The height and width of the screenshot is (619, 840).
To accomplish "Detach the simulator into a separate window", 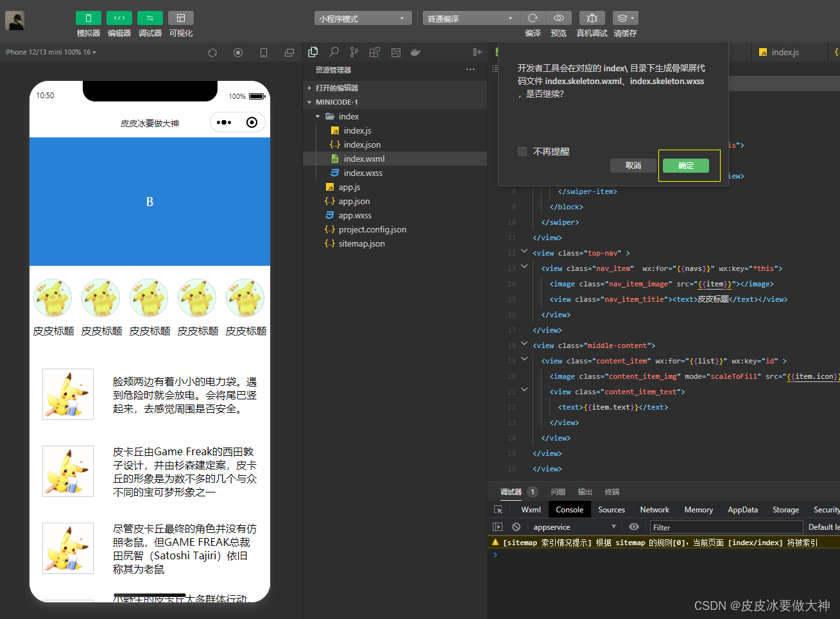I will point(289,53).
